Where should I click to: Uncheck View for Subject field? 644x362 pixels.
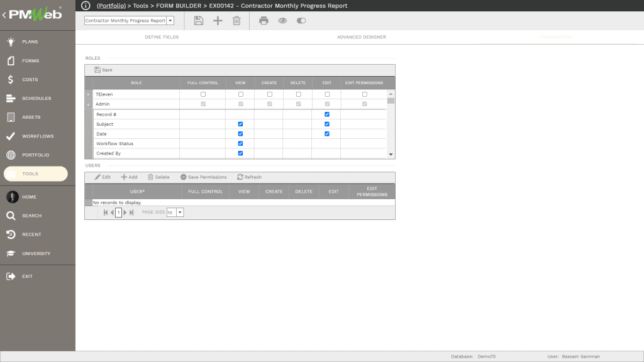(x=240, y=124)
